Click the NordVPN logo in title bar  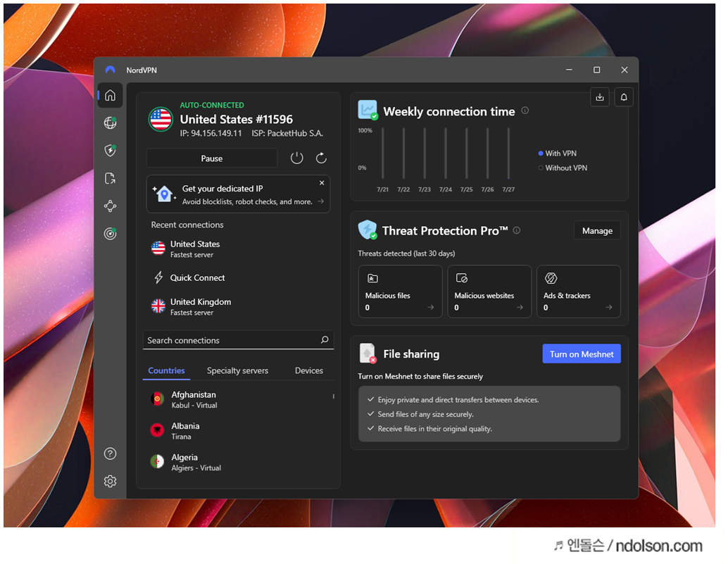[x=110, y=70]
